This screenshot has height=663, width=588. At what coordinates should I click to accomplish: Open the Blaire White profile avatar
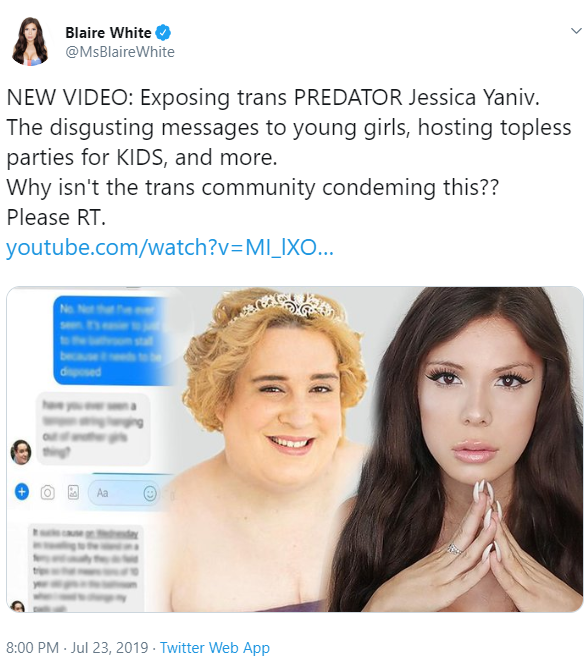click(30, 41)
